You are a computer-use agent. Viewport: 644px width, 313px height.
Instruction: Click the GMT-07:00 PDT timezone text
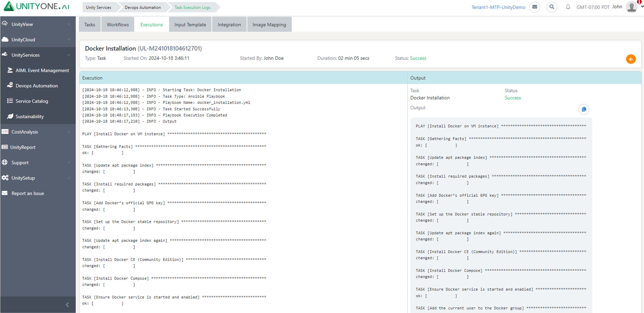click(593, 7)
